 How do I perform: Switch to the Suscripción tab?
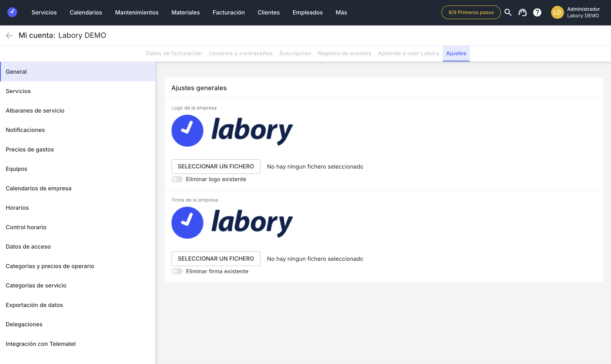click(x=295, y=53)
